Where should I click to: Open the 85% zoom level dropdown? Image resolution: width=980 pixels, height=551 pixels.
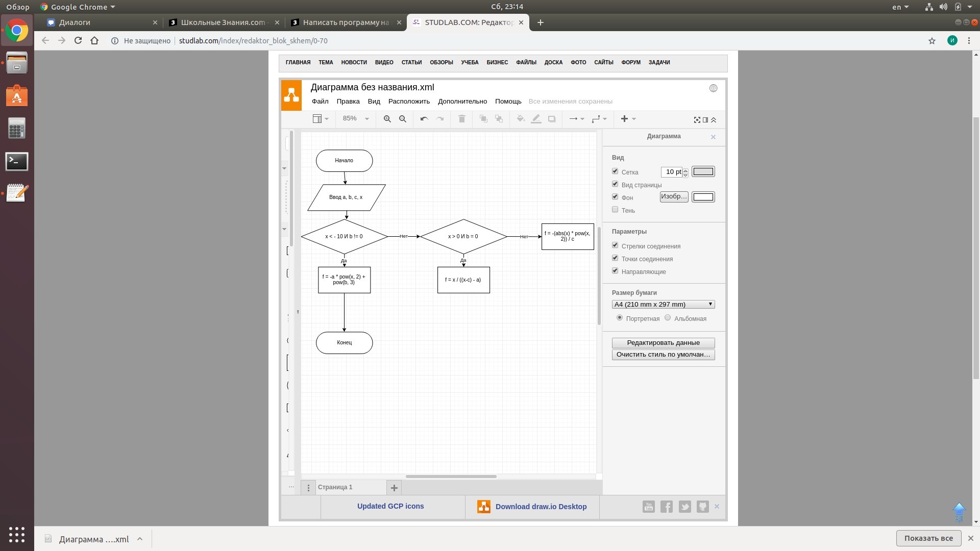355,119
